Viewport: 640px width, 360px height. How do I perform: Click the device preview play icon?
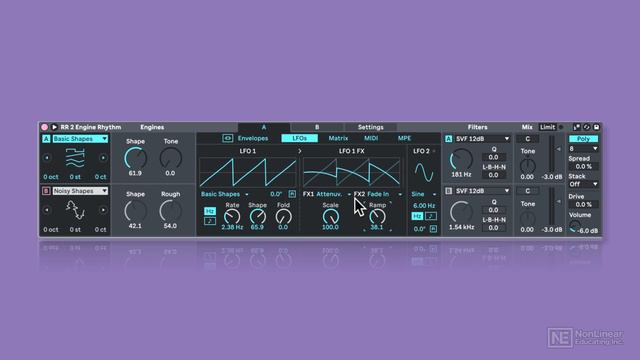[x=54, y=127]
